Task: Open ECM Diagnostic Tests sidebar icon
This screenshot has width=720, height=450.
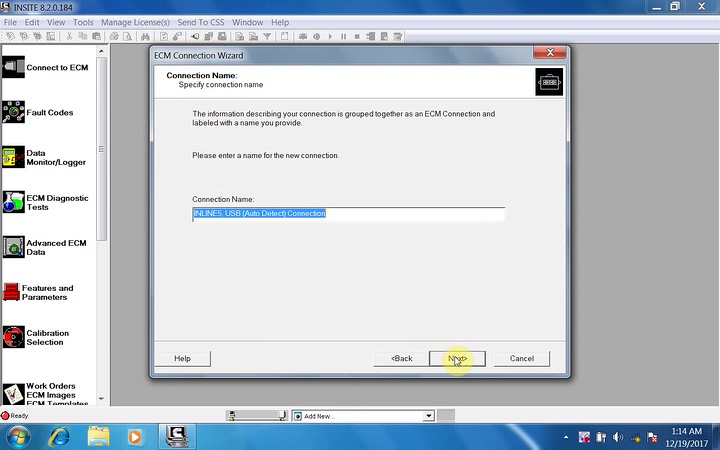Action: [x=13, y=202]
